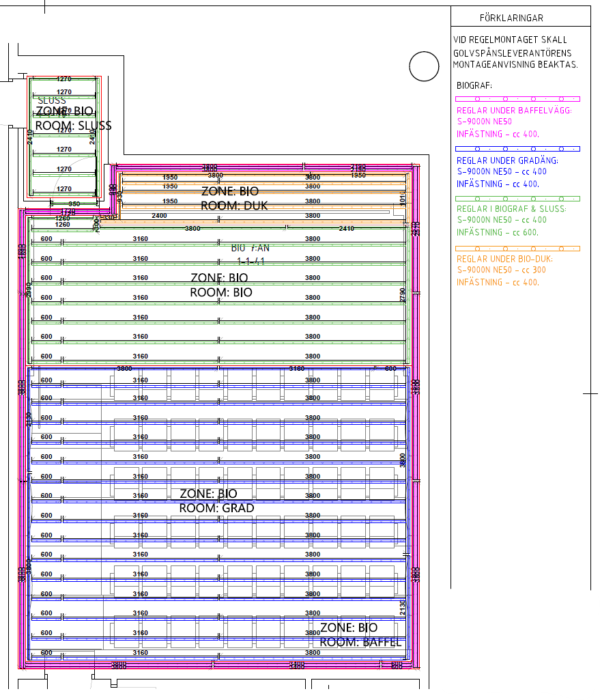Click the 'ZONE: BIO' label above 'ROOM: DUK'

coord(230,191)
